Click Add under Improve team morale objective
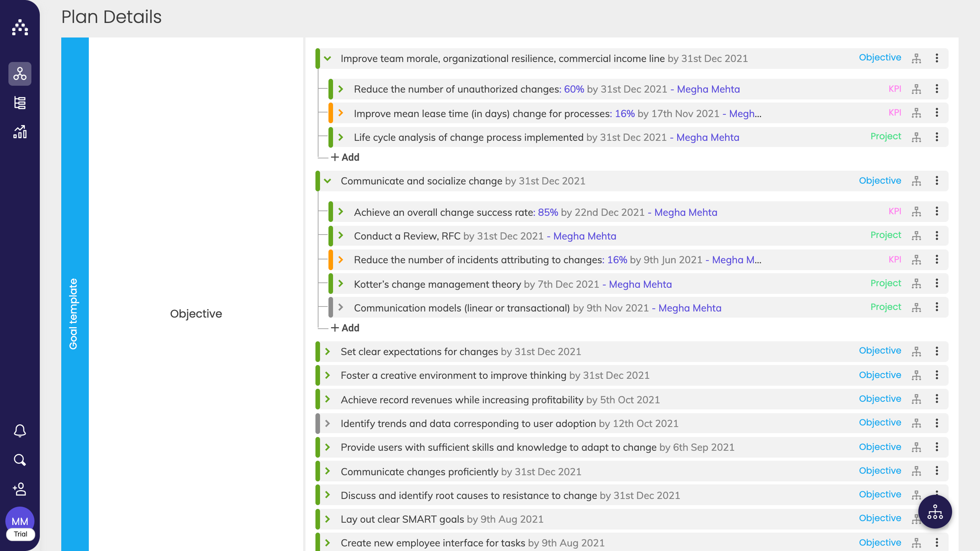980x551 pixels. (x=345, y=157)
